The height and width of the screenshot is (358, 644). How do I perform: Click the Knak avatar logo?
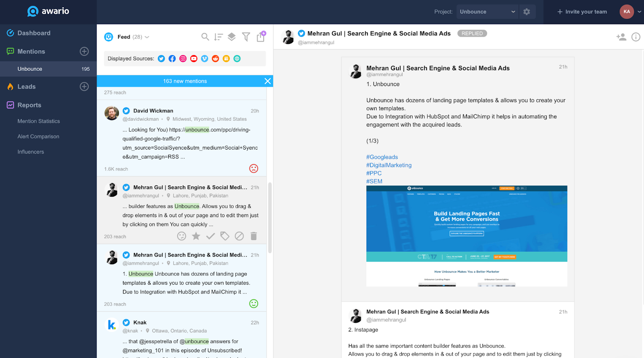(112, 325)
